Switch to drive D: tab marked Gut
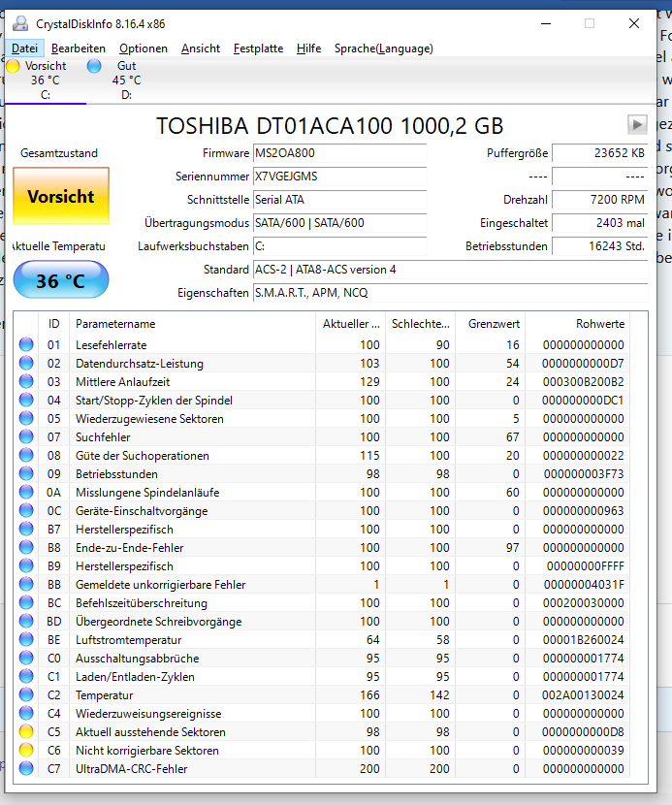This screenshot has width=672, height=805. pos(126,80)
